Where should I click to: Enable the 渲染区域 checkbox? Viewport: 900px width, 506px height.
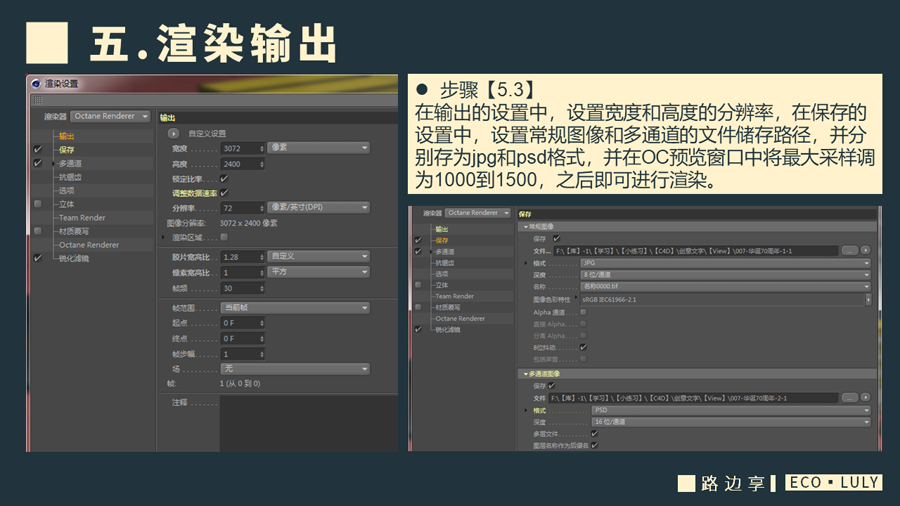point(224,237)
